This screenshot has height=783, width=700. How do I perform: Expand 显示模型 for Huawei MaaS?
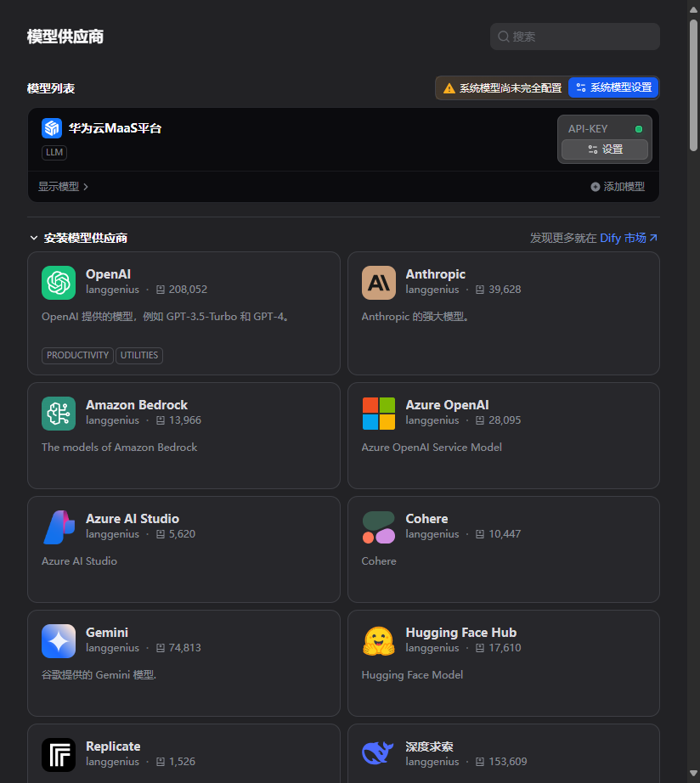click(63, 187)
